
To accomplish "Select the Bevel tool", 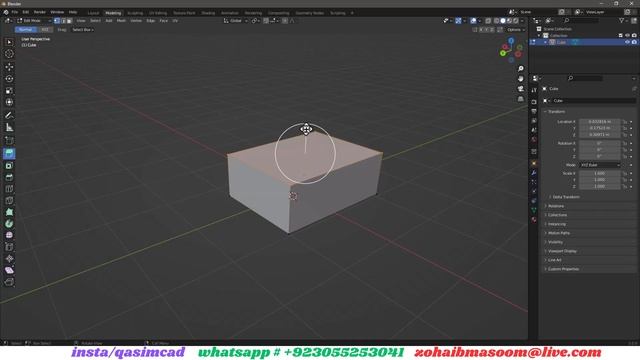I will (x=9, y=177).
